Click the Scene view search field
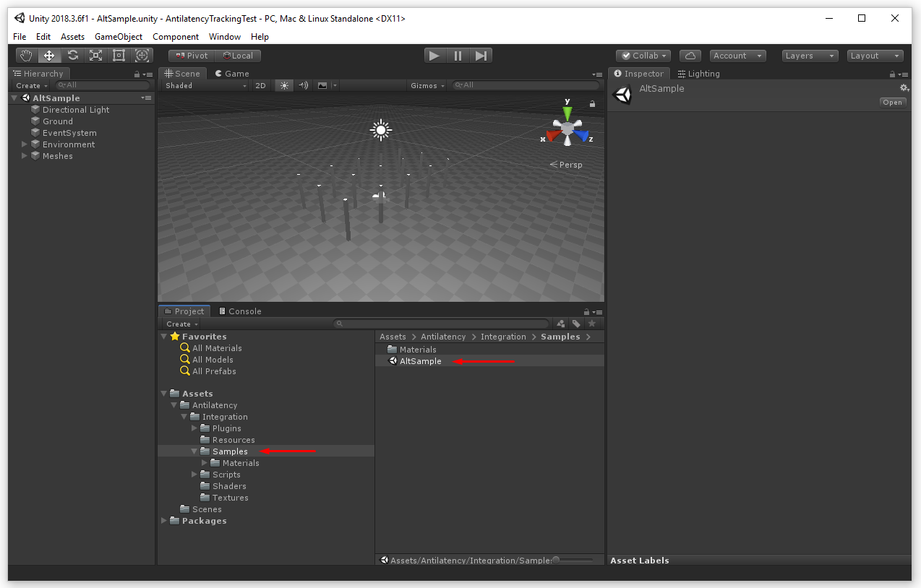 [526, 85]
